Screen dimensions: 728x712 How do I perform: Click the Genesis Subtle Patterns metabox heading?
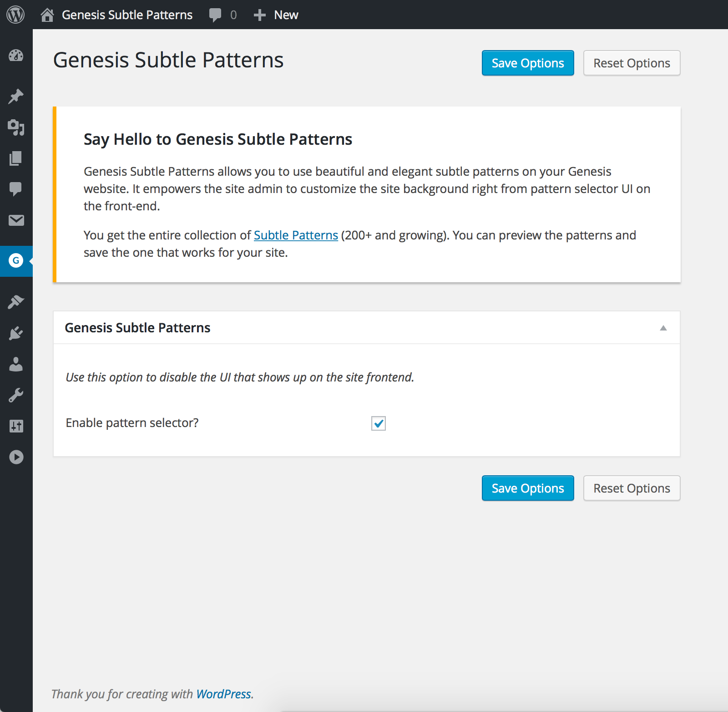click(x=137, y=328)
